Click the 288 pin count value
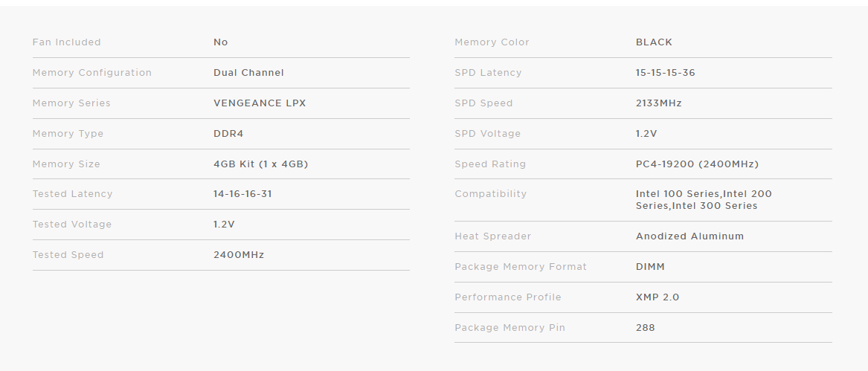This screenshot has width=868, height=371. [x=646, y=327]
